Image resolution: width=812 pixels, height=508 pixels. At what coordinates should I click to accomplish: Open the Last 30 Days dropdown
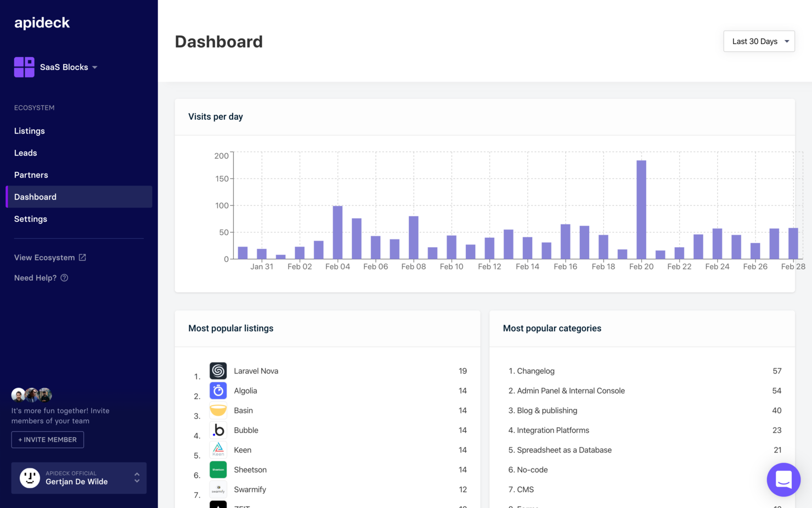pos(759,41)
